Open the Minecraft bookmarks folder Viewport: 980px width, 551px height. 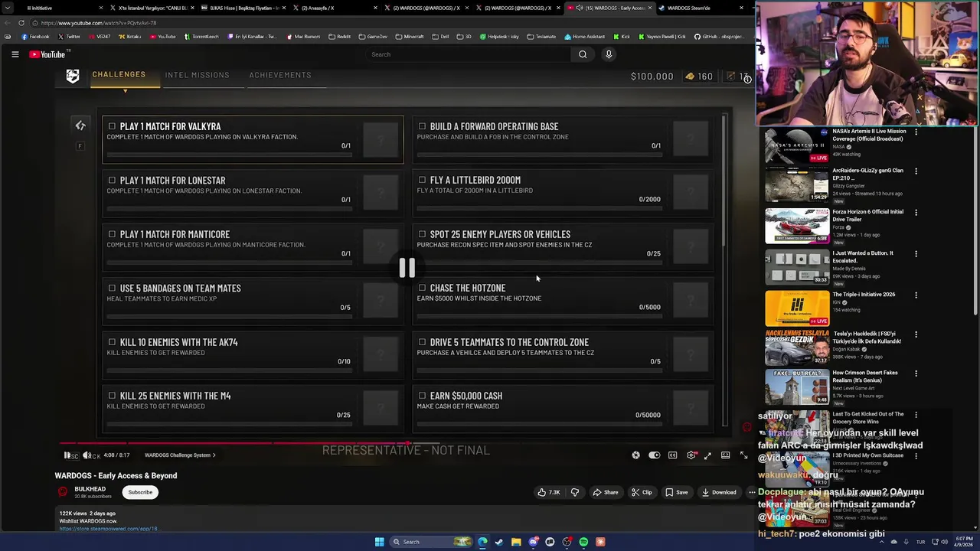[410, 37]
